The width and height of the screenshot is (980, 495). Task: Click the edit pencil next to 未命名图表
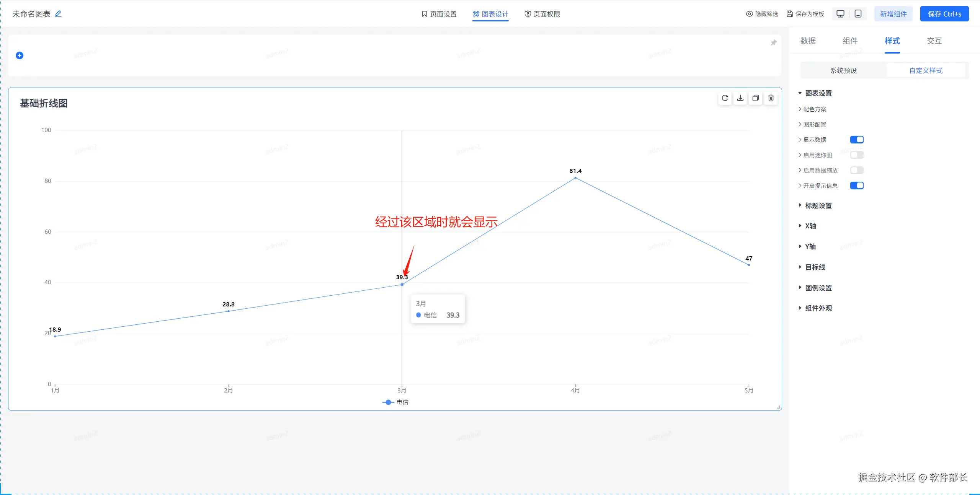58,14
